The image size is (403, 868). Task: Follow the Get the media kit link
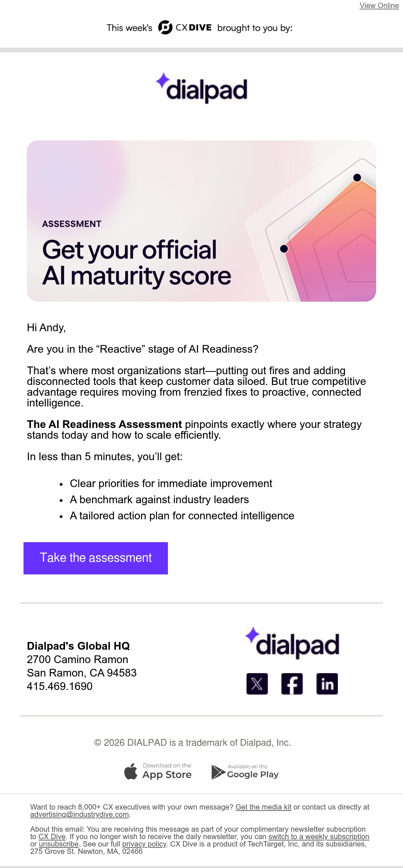[x=263, y=807]
